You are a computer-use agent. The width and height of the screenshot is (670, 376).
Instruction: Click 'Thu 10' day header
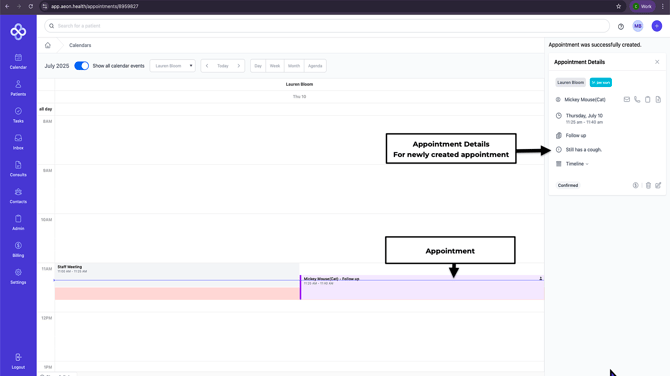[x=299, y=97]
